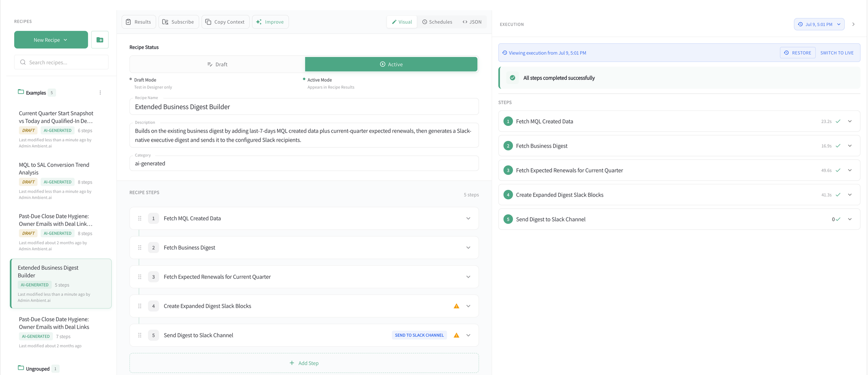
Task: Click drag handle of Create Expanded Digest step
Action: click(140, 306)
